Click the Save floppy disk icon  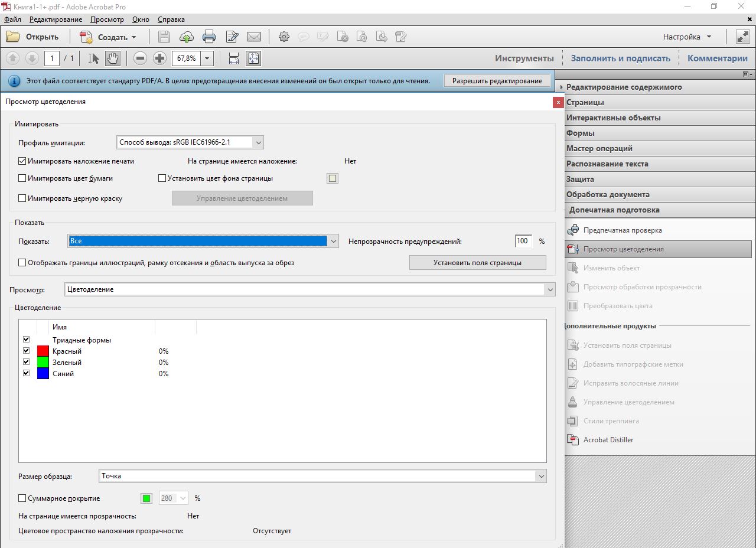[164, 37]
